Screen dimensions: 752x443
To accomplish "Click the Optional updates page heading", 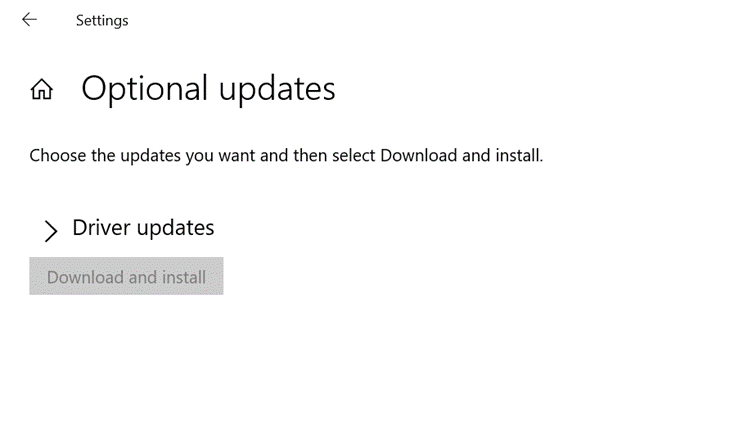I will point(208,89).
